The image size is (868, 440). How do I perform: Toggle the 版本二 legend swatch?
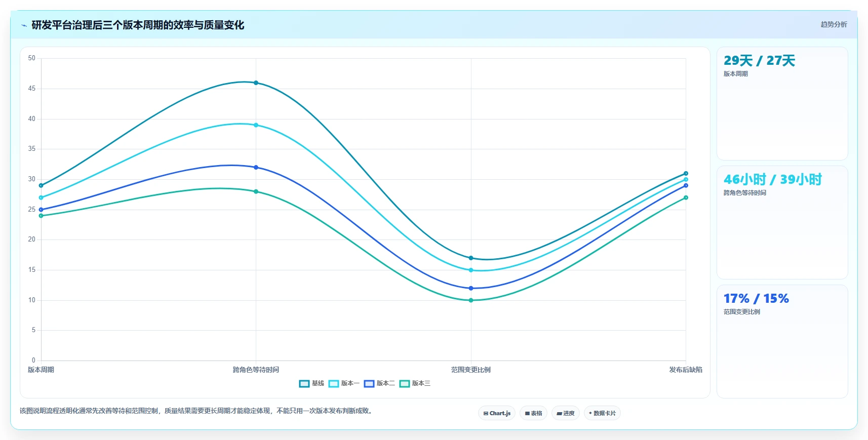(x=369, y=384)
